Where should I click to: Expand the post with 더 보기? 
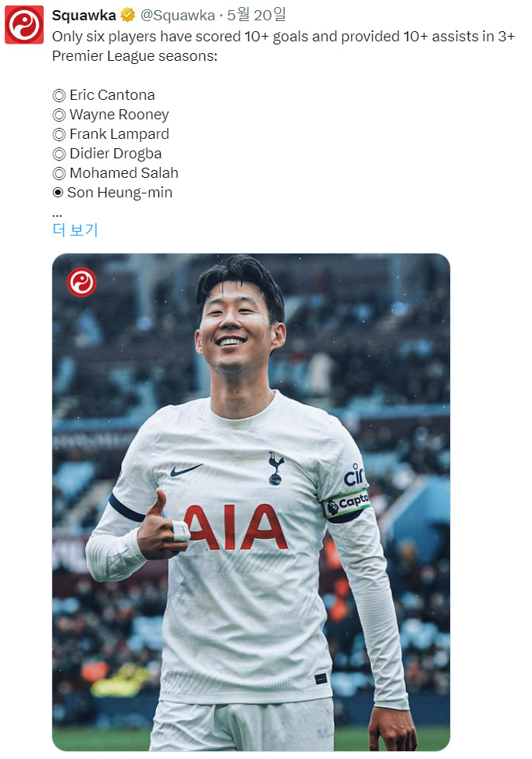tap(75, 229)
